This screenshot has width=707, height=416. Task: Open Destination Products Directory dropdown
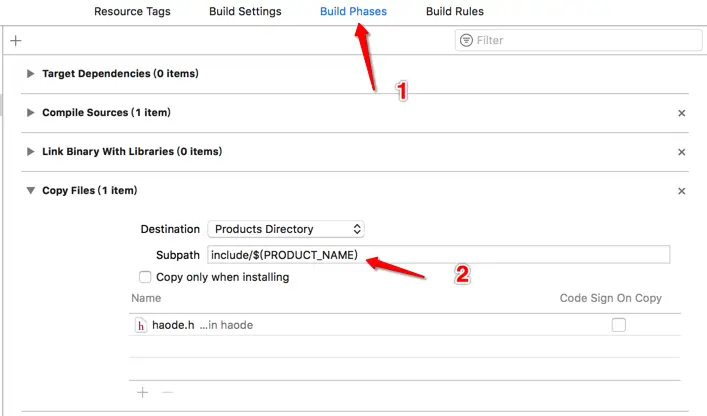click(x=286, y=229)
